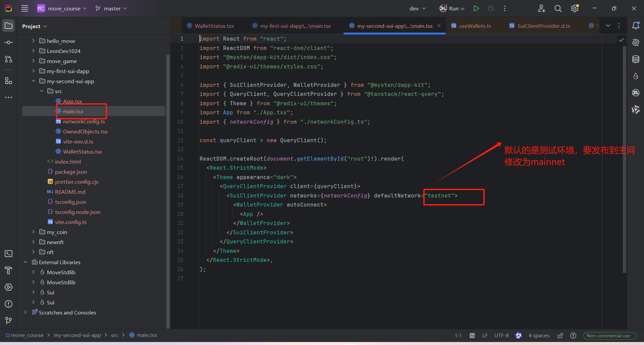Open the Problems tool window icon
The height and width of the screenshot is (345, 644).
coord(9,304)
